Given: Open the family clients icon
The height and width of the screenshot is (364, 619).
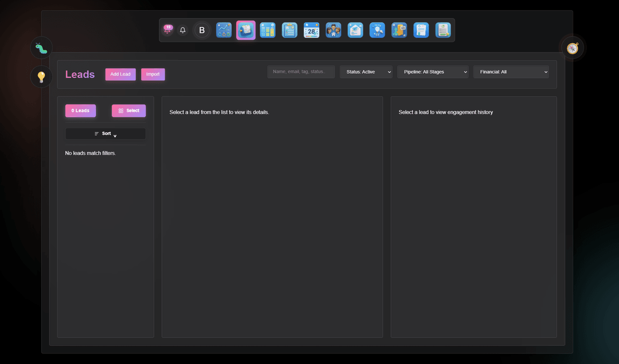Looking at the screenshot, I should click(x=333, y=30).
